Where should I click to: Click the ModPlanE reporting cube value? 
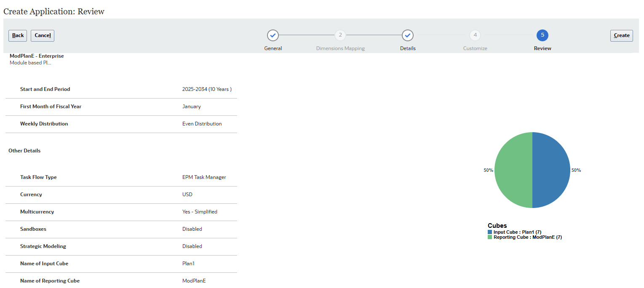point(194,281)
